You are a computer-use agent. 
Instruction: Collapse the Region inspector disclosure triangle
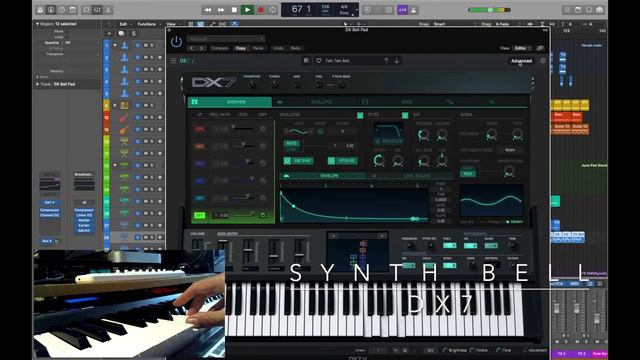pos(38,24)
